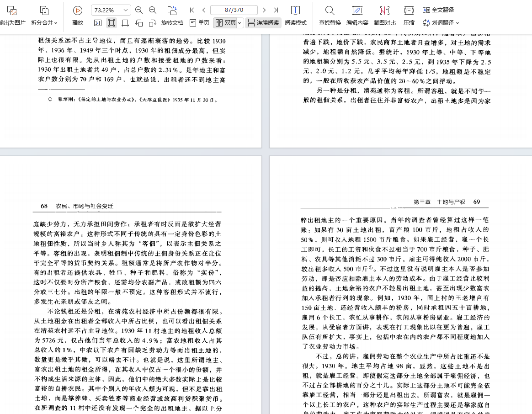This screenshot has height=414, width=532.
Task: Click the Rotate Document (旋转文档) icon
Action: click(172, 10)
